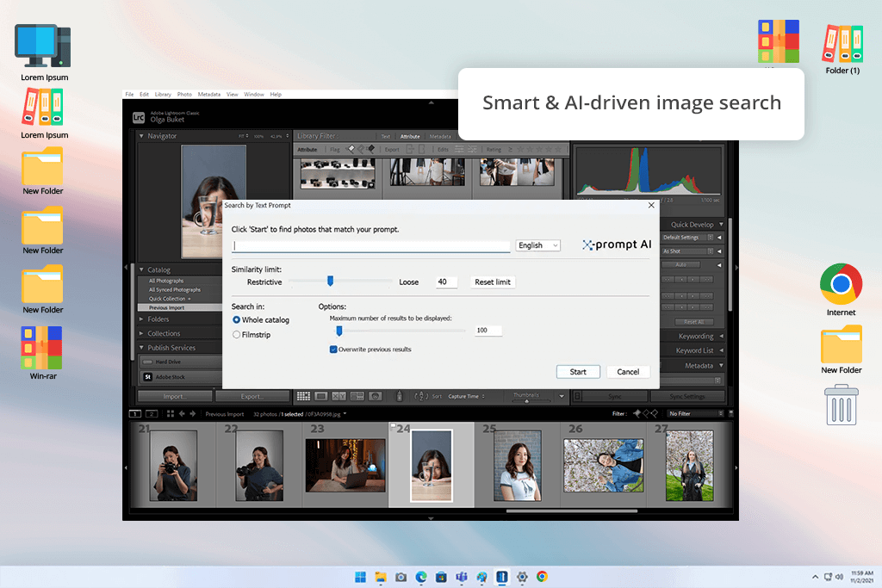Go forward with filmstrip right arrow
The width and height of the screenshot is (882, 588).
(193, 414)
